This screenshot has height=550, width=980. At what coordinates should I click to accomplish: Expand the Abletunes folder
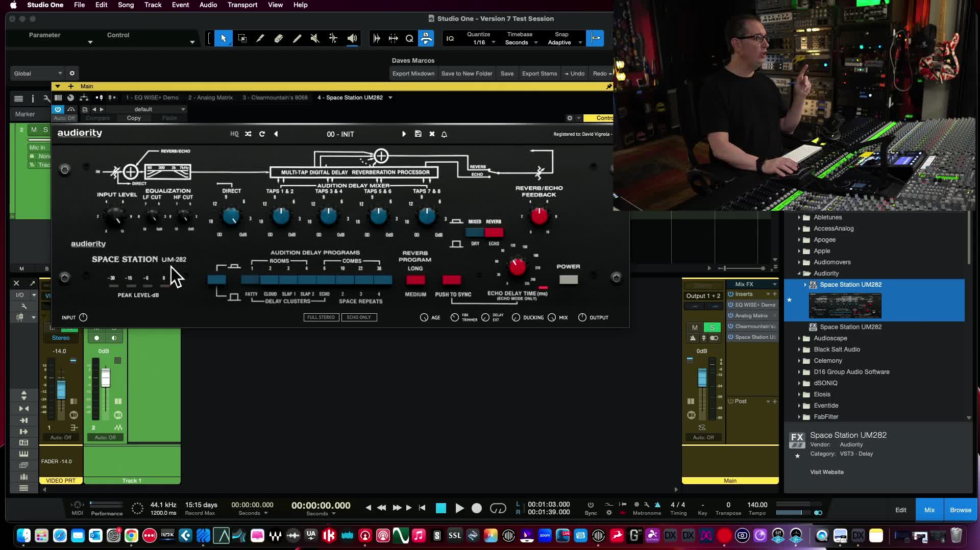pos(799,217)
